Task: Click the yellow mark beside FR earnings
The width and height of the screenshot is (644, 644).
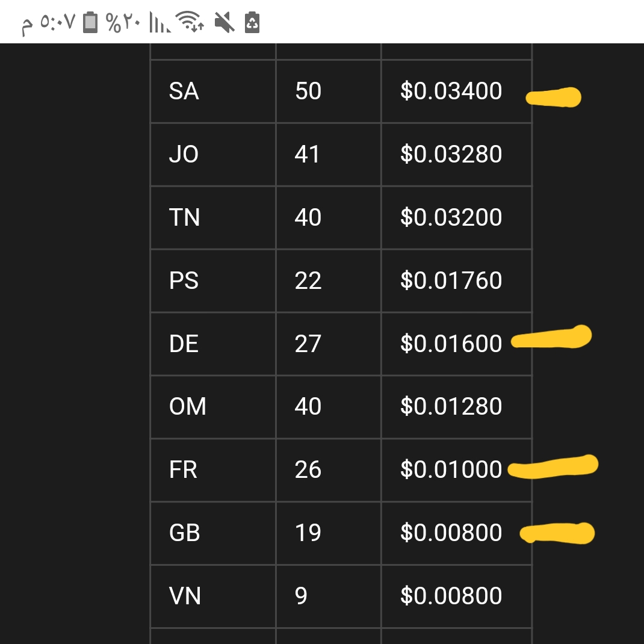Action: (x=554, y=467)
